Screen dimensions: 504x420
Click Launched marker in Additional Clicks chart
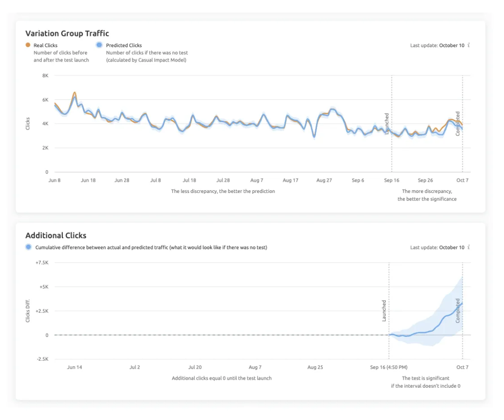pos(384,311)
